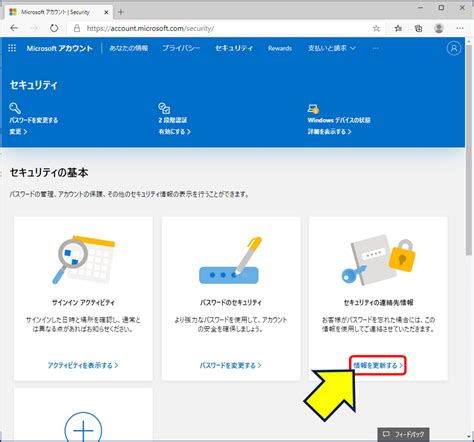Open a new browser tab
Image resolution: width=474 pixels, height=442 pixels.
121,12
